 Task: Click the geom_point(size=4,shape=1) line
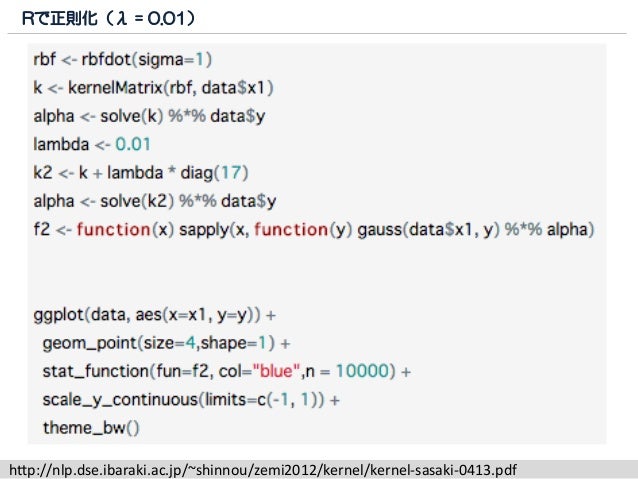click(x=166, y=343)
